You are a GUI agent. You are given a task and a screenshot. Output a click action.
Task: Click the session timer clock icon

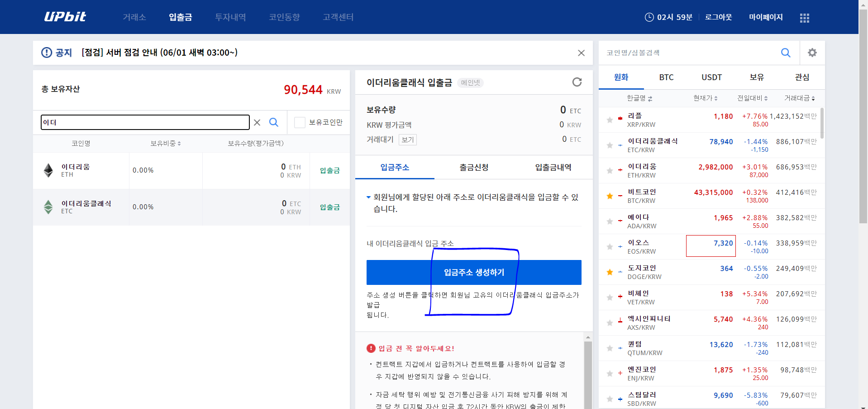point(649,17)
